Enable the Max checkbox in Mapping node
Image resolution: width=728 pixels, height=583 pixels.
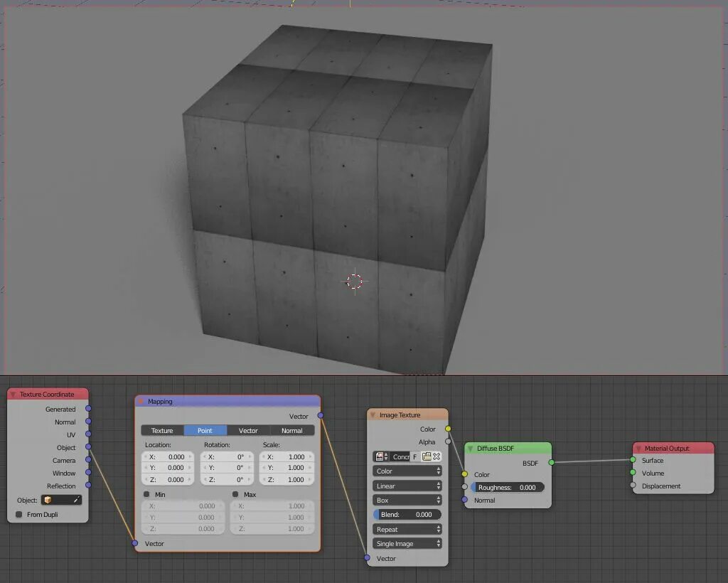pyautogui.click(x=235, y=494)
